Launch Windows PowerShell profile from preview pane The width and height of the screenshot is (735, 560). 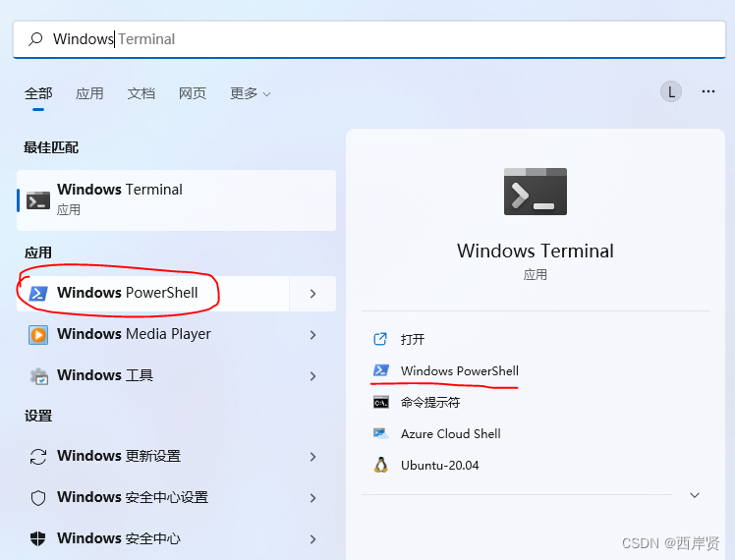point(460,371)
